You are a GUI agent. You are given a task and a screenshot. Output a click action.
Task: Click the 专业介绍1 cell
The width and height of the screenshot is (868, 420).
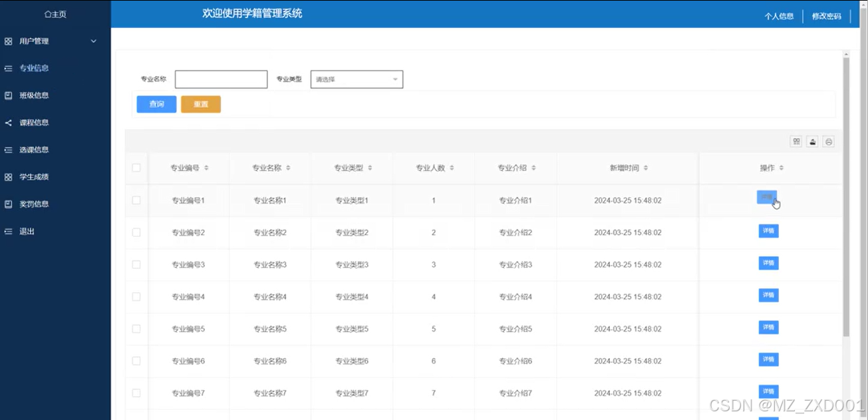click(515, 200)
